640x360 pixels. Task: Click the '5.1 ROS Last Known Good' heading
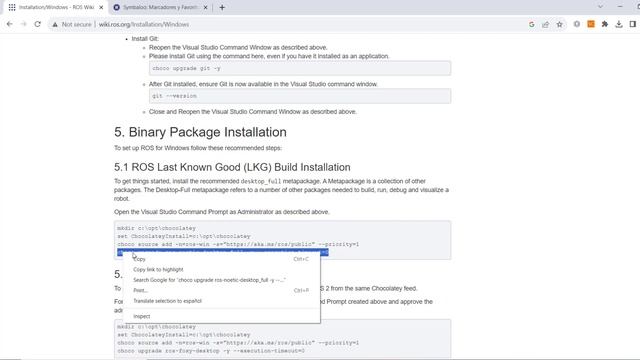click(x=232, y=167)
